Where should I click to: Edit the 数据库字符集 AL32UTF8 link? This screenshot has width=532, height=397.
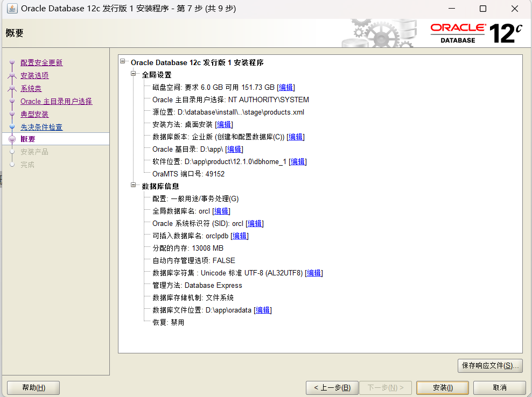[x=314, y=273]
